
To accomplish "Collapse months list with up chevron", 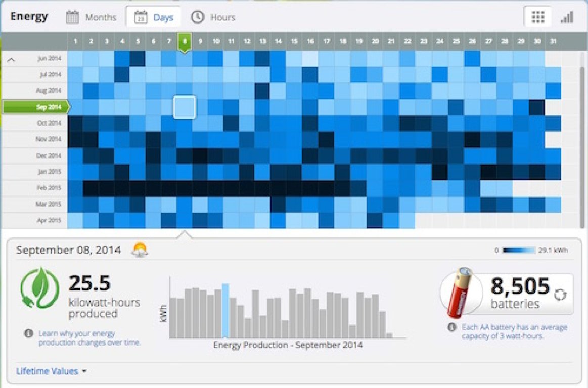I will 11,60.
